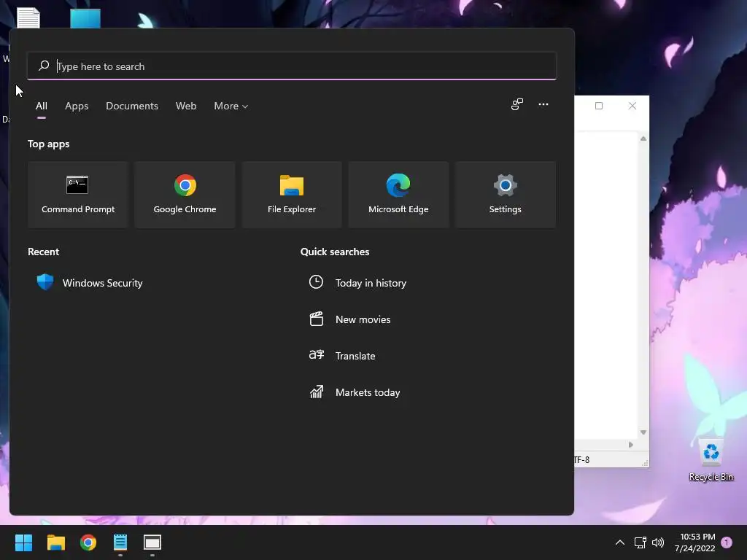
Task: Open Chrome from the taskbar
Action: pyautogui.click(x=88, y=542)
